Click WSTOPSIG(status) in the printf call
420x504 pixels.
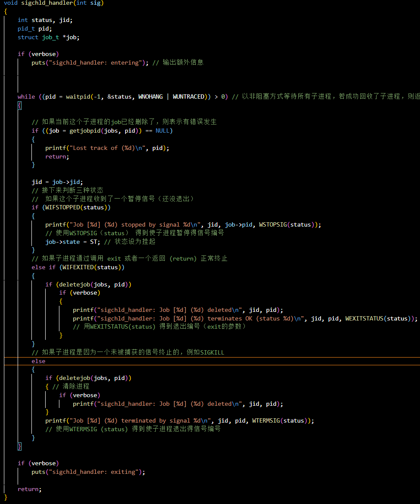click(x=287, y=225)
